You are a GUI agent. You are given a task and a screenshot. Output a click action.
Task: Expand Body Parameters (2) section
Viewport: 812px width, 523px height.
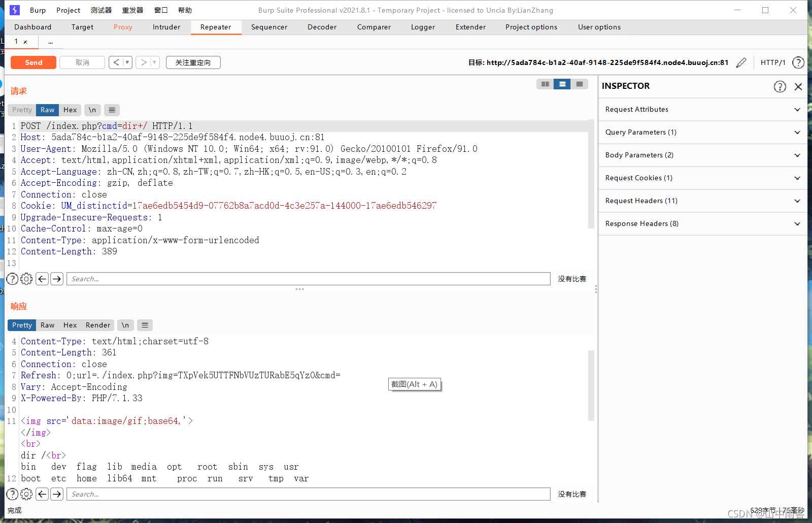click(x=703, y=155)
